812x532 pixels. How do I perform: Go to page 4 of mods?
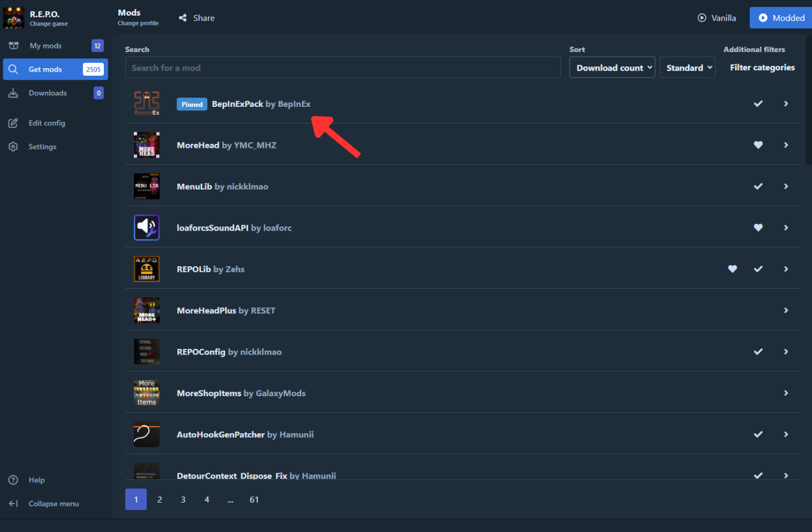(x=207, y=500)
